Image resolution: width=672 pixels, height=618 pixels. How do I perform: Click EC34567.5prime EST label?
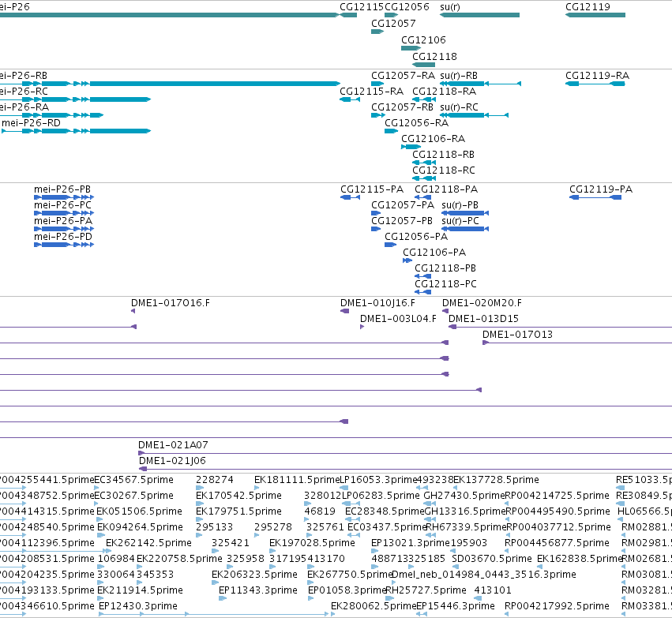point(134,480)
